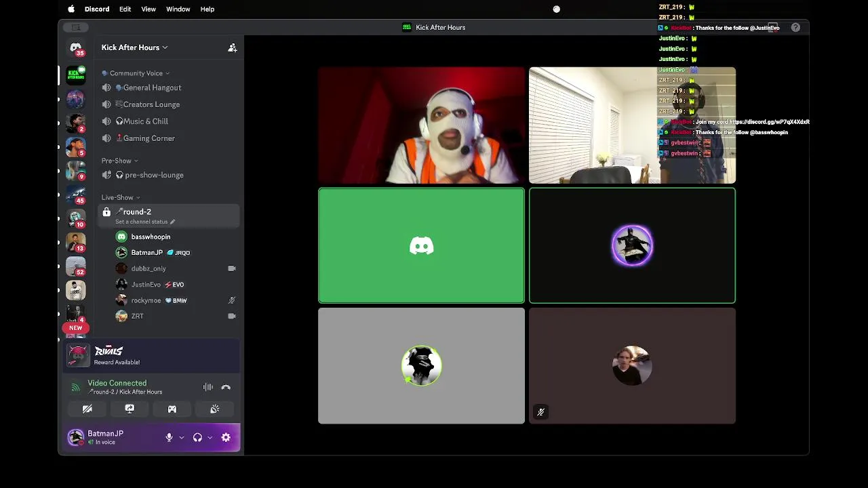Mute microphone in user panel

[x=170, y=438]
